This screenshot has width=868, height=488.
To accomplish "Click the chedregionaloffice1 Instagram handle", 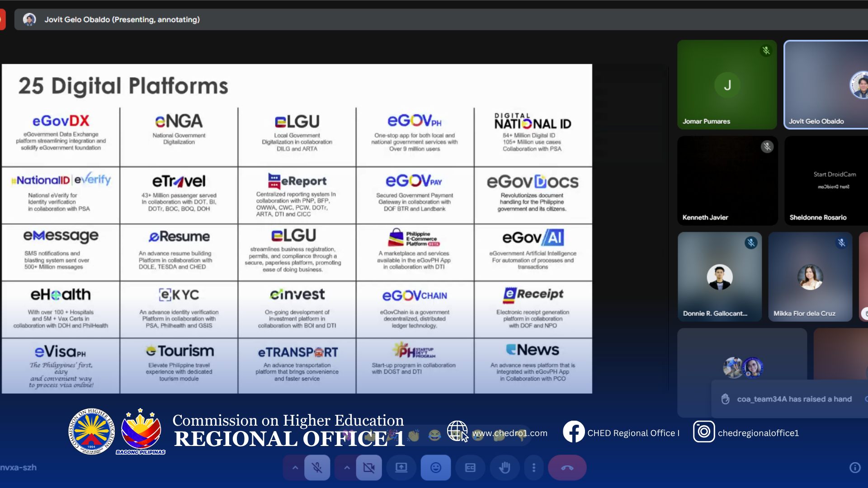I will pos(758,433).
